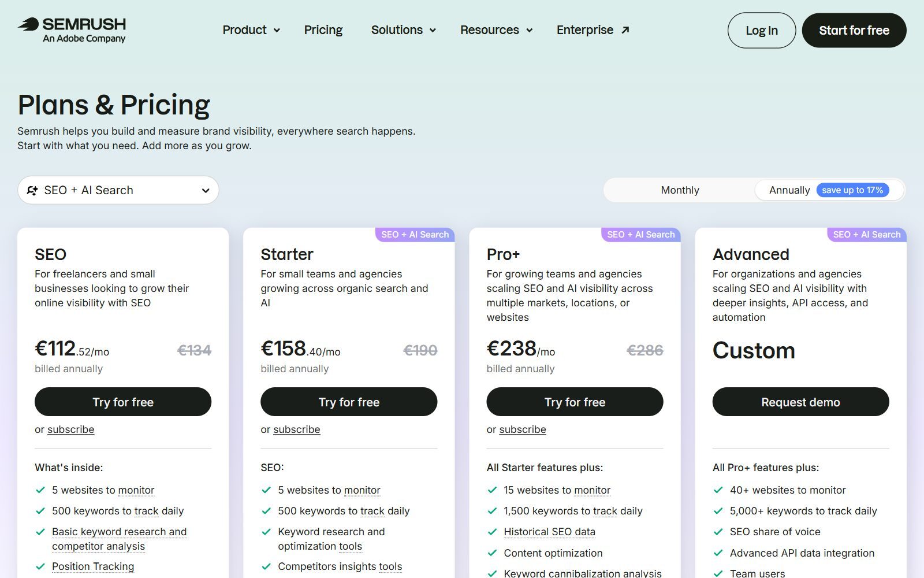This screenshot has height=578, width=924.
Task: Click 'Historical SEO data' feature
Action: point(549,532)
